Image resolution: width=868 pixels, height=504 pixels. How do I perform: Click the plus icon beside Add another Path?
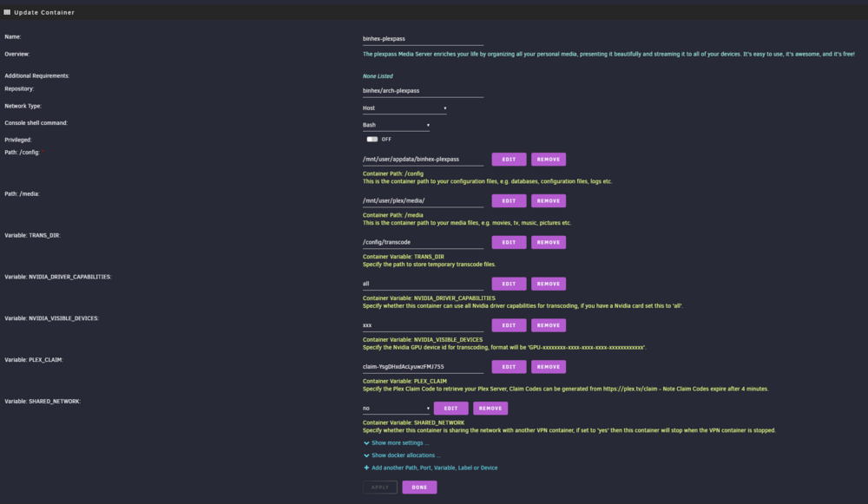[366, 468]
